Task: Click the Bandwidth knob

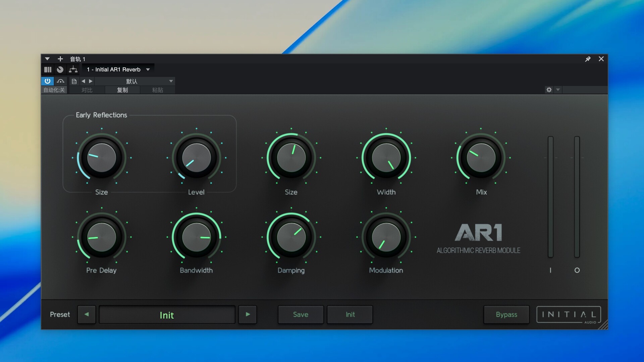Action: pos(196,237)
